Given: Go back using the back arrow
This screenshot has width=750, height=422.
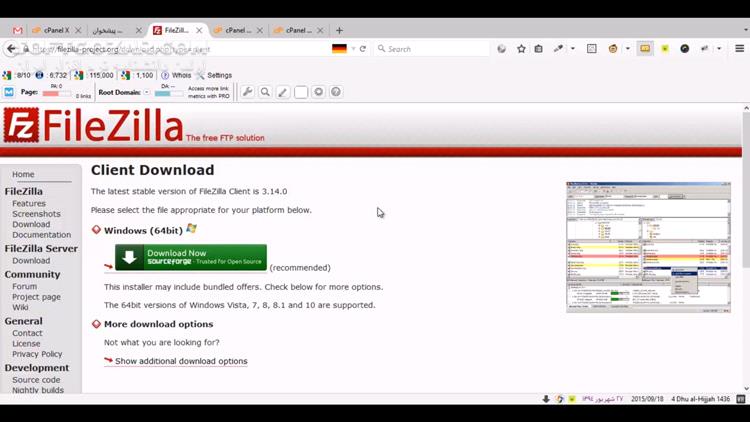Looking at the screenshot, I should pos(11,49).
